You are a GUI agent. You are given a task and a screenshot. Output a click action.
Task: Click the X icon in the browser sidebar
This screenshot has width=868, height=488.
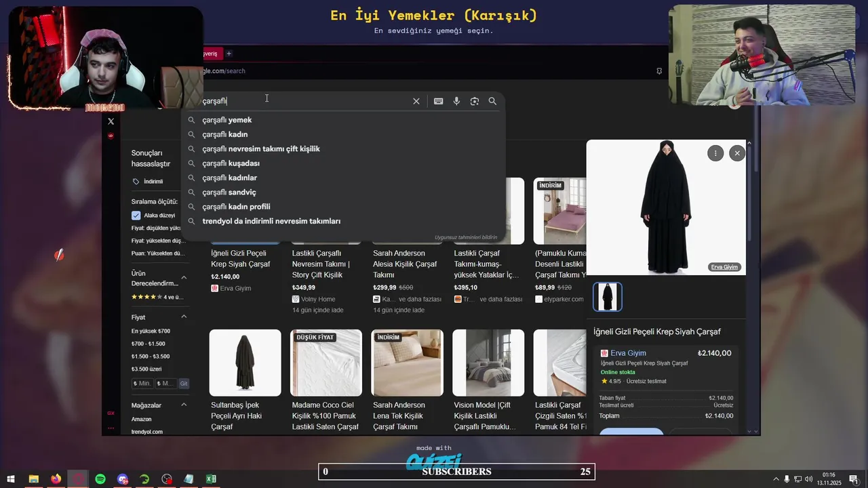[x=111, y=121]
